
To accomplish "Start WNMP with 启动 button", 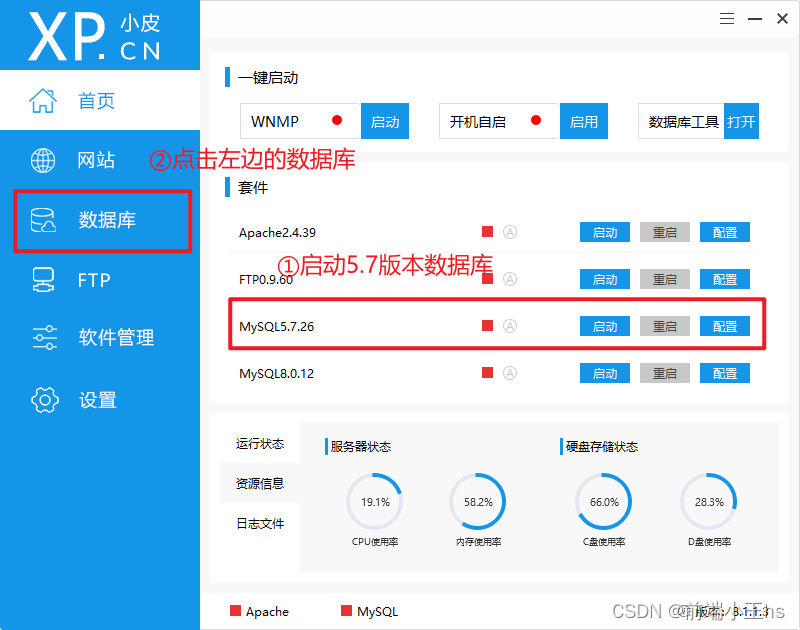I will click(385, 121).
